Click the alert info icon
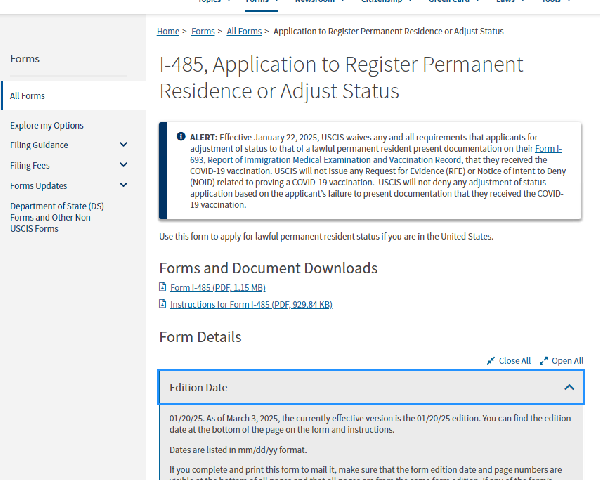This screenshot has width=600, height=480. click(x=181, y=136)
